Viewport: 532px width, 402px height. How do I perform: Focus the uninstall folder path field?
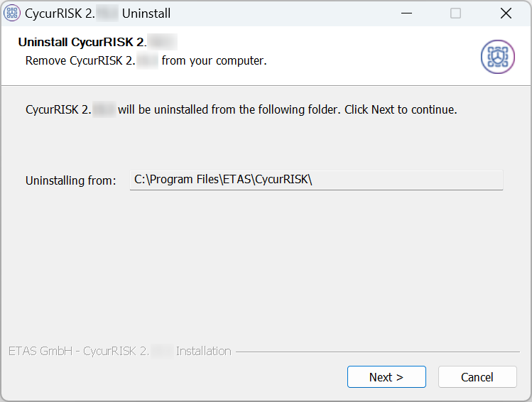316,180
